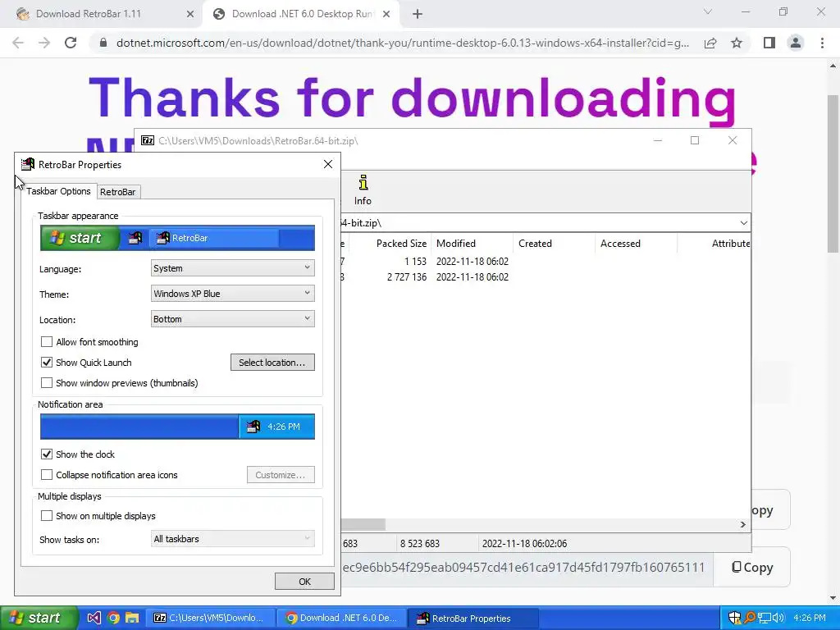Image resolution: width=840 pixels, height=630 pixels.
Task: Click OK in RetroBar Properties
Action: [304, 582]
